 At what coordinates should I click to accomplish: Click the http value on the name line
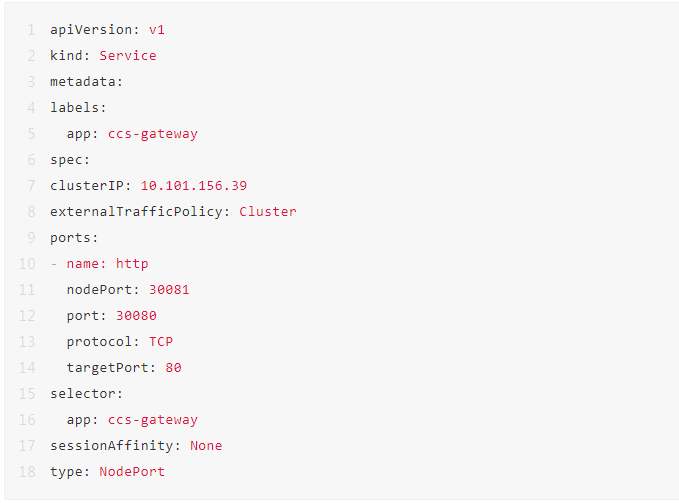(x=132, y=264)
